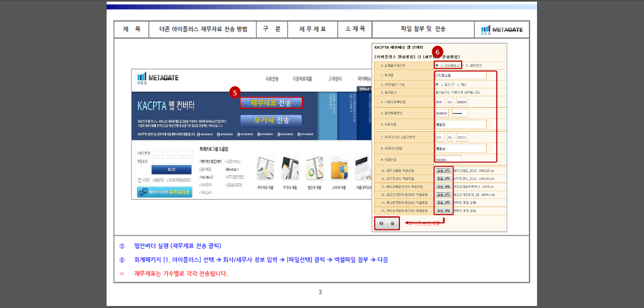The image size is (644, 308).
Task: Open the 자료전송 menu
Action: (272, 79)
